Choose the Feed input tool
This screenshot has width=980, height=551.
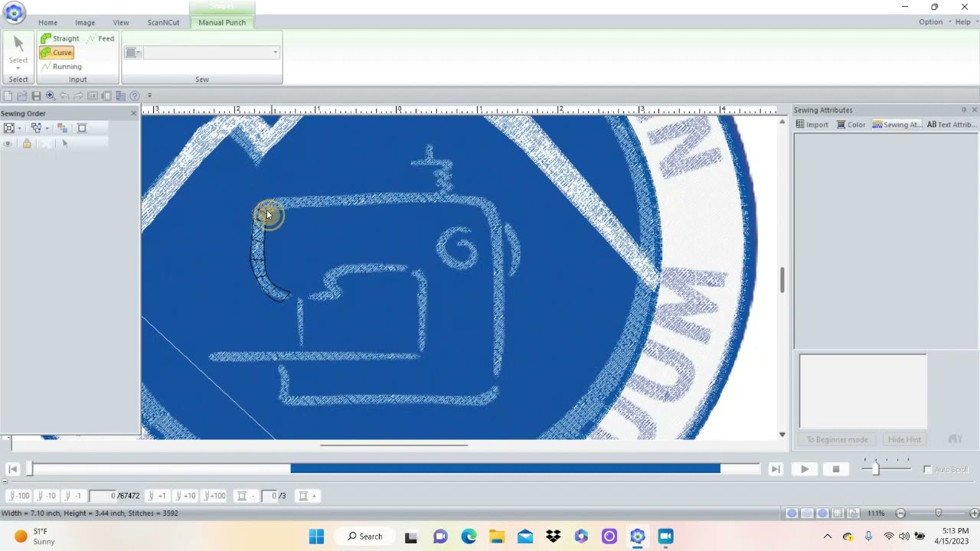(101, 38)
